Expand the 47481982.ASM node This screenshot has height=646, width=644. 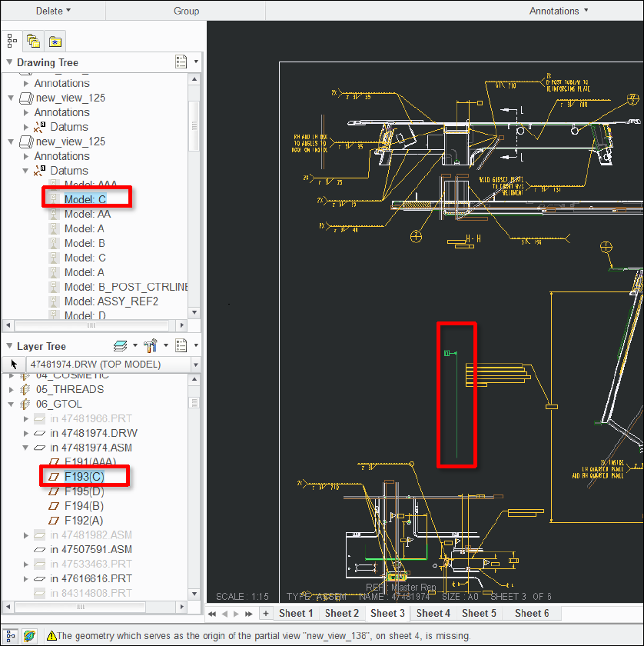click(x=25, y=534)
